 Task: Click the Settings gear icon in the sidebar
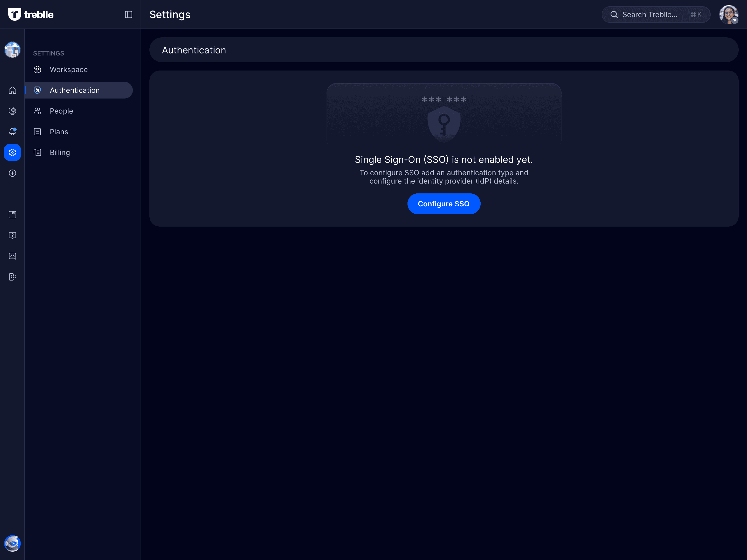click(x=12, y=152)
